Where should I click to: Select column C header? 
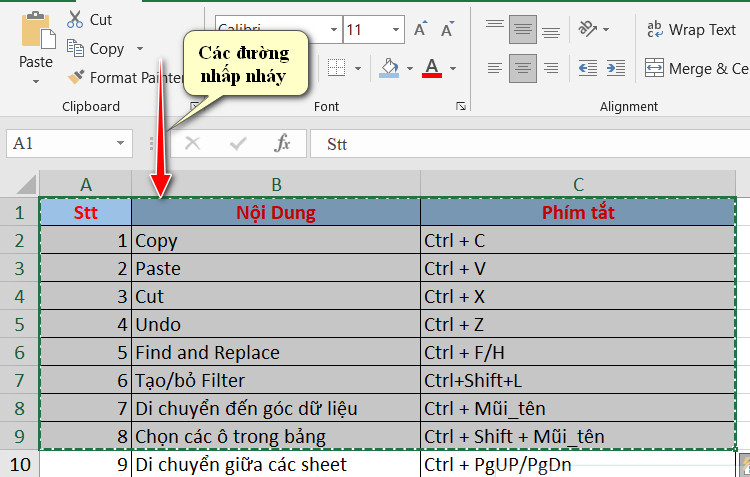(x=578, y=184)
